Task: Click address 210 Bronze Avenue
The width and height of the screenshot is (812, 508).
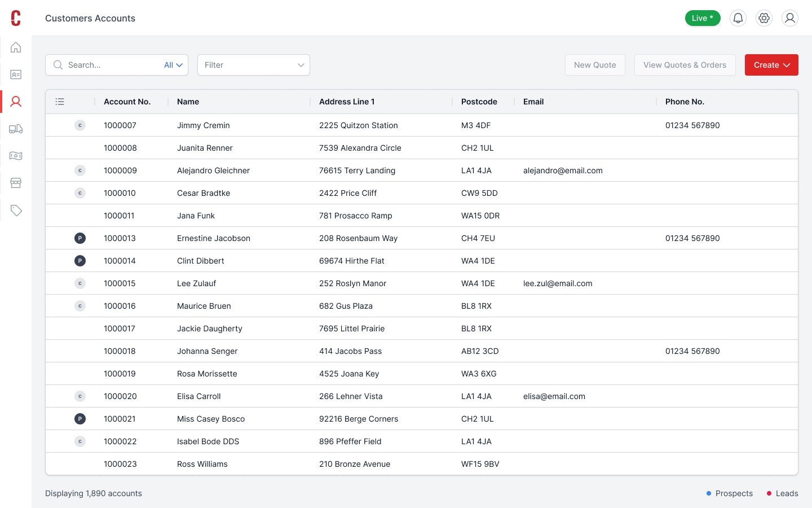Action: [x=355, y=464]
